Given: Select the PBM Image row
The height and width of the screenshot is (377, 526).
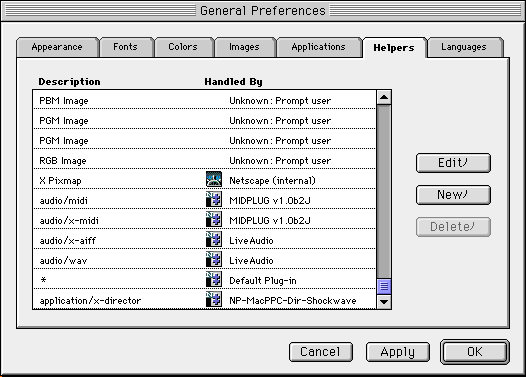Looking at the screenshot, I should pos(204,100).
